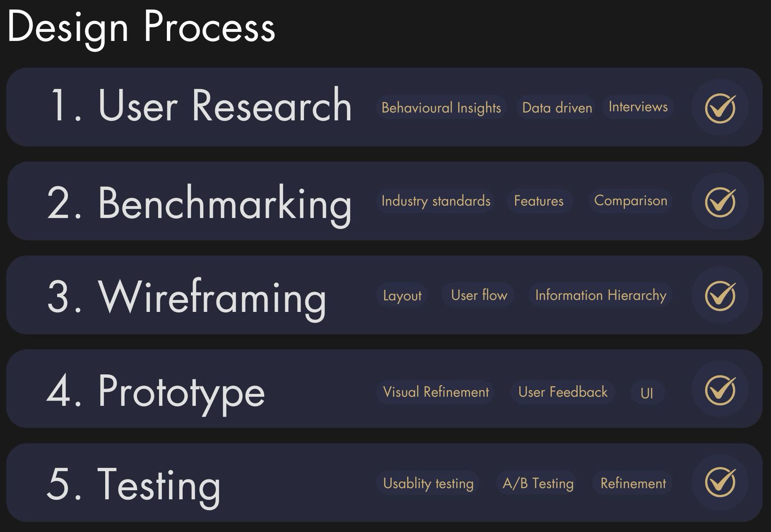
Task: Open the 1. User Research heading
Action: coord(200,106)
